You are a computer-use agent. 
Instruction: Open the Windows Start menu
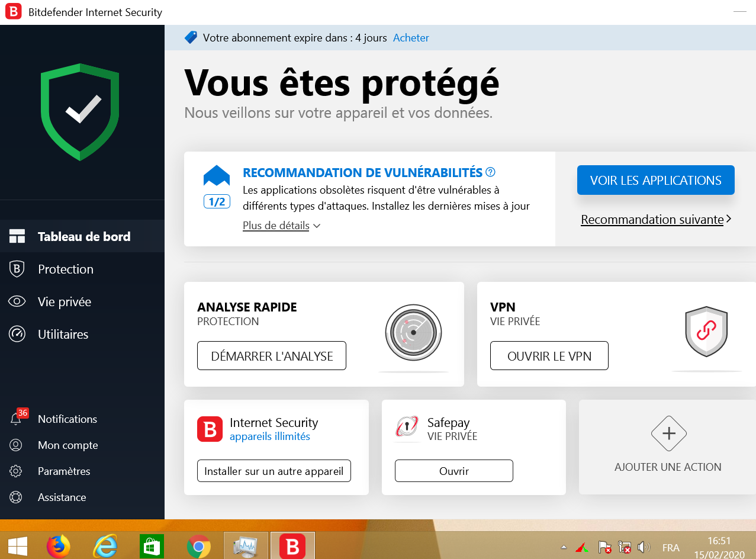click(x=17, y=546)
